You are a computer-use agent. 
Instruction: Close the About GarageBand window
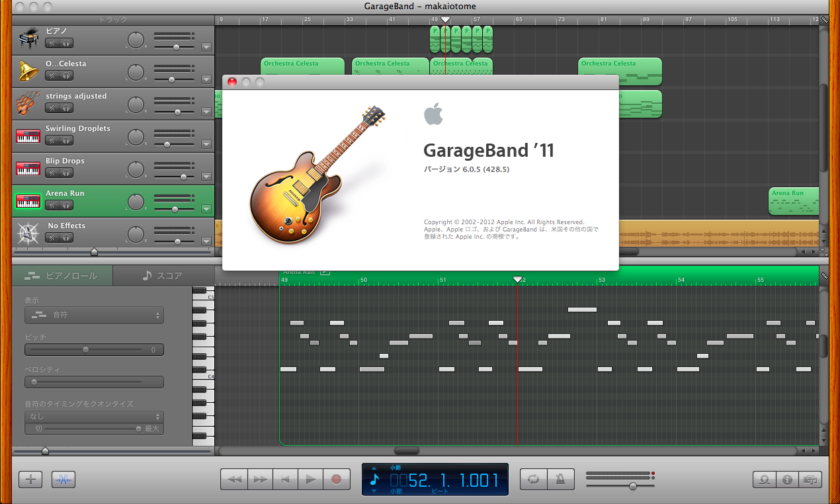tap(232, 82)
